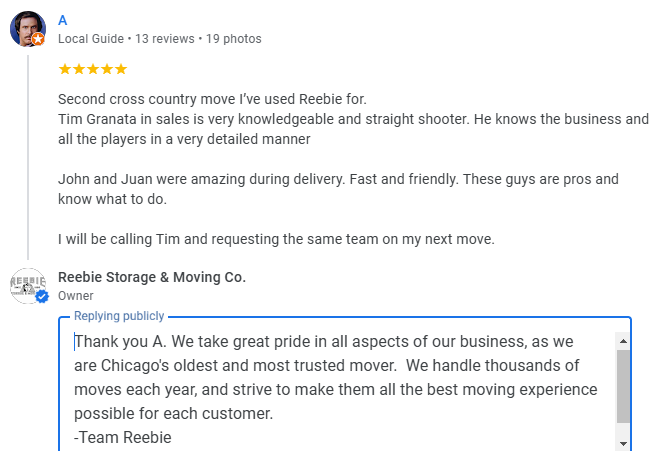The height and width of the screenshot is (451, 657).
Task: Click the second rating star
Action: coord(79,69)
